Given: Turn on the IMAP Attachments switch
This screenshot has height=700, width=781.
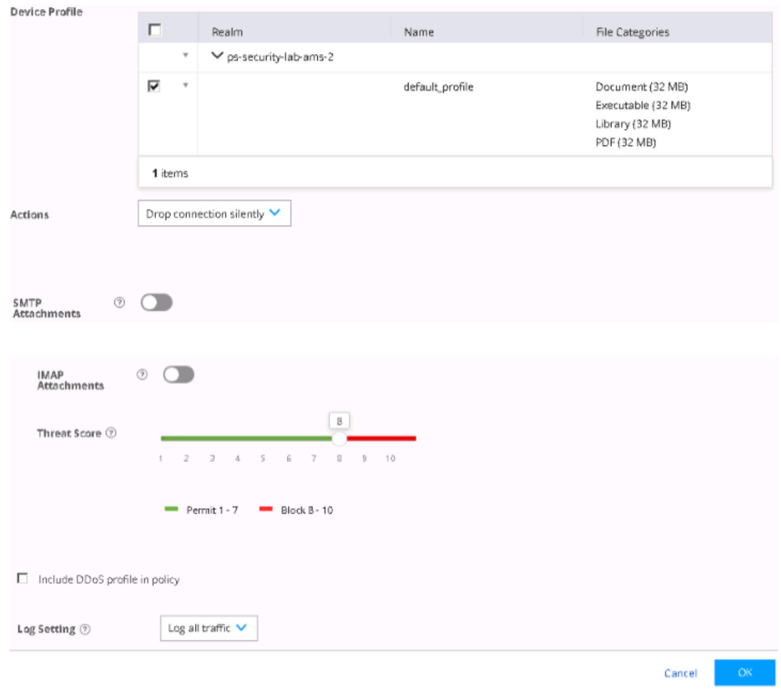Looking at the screenshot, I should [x=179, y=375].
